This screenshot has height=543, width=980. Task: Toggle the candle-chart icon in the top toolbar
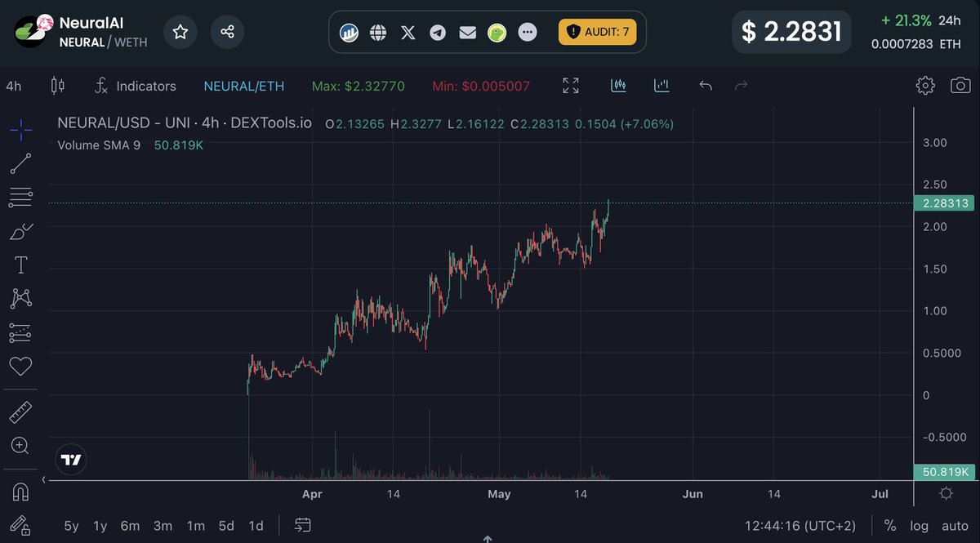(618, 85)
